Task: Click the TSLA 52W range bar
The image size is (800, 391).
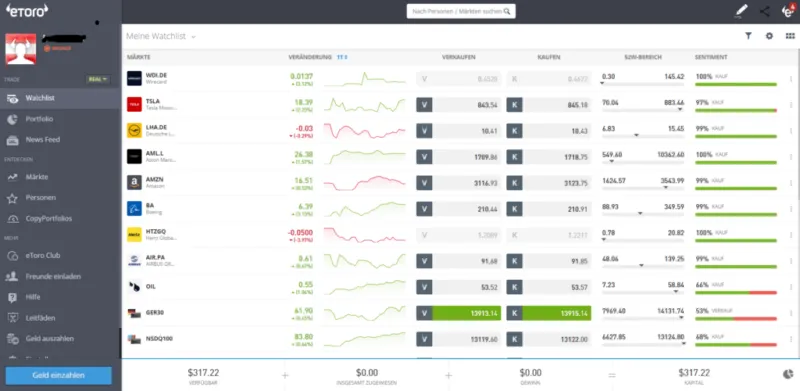Action: click(x=643, y=110)
